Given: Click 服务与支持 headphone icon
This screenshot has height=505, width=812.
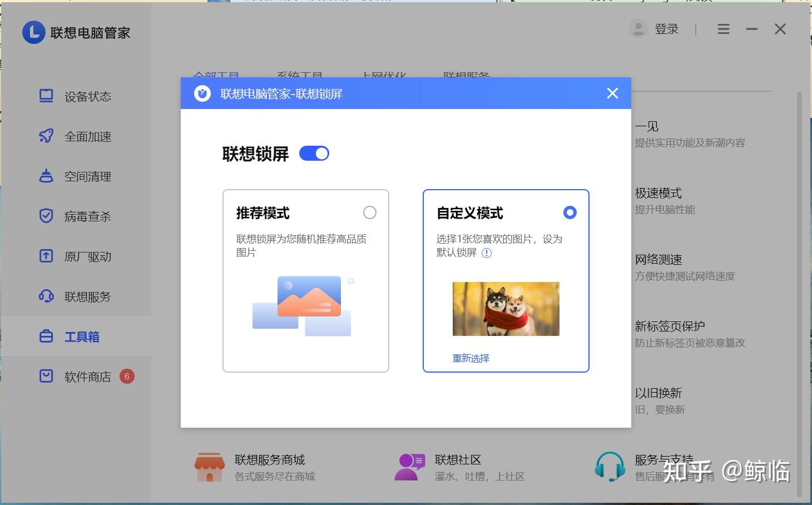Looking at the screenshot, I should pyautogui.click(x=610, y=467).
